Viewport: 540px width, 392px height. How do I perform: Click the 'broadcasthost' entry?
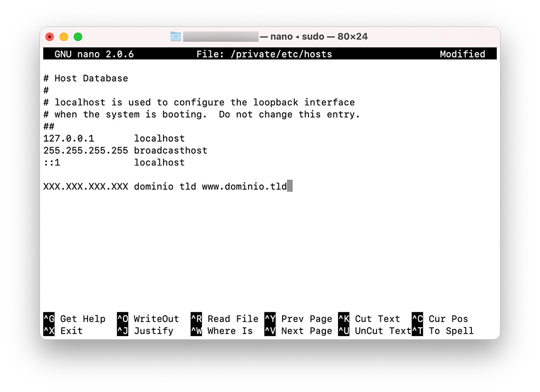(x=171, y=150)
